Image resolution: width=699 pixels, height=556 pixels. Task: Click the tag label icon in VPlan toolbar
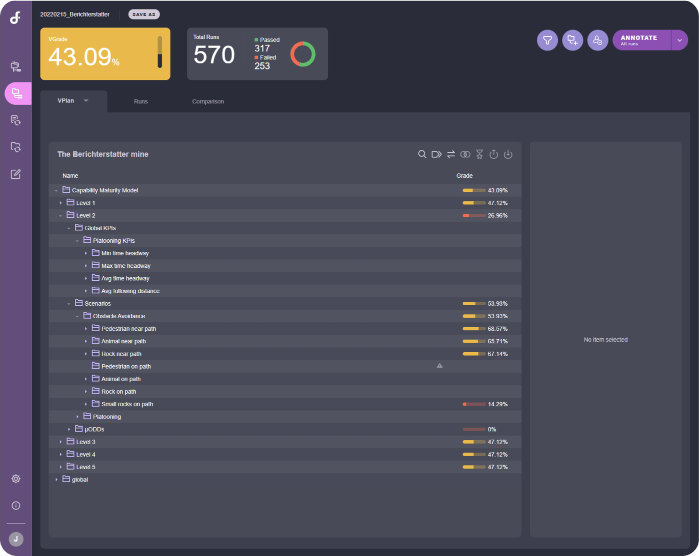click(436, 154)
